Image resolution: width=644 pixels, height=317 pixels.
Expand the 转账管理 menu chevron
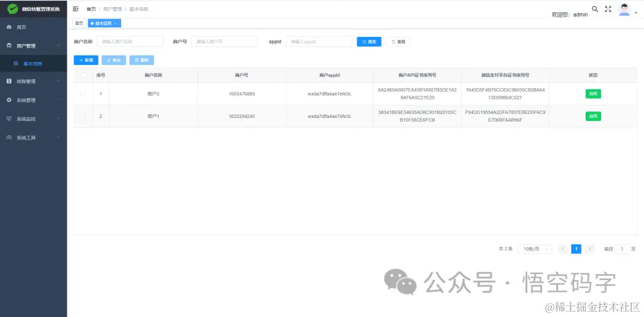tap(58, 81)
